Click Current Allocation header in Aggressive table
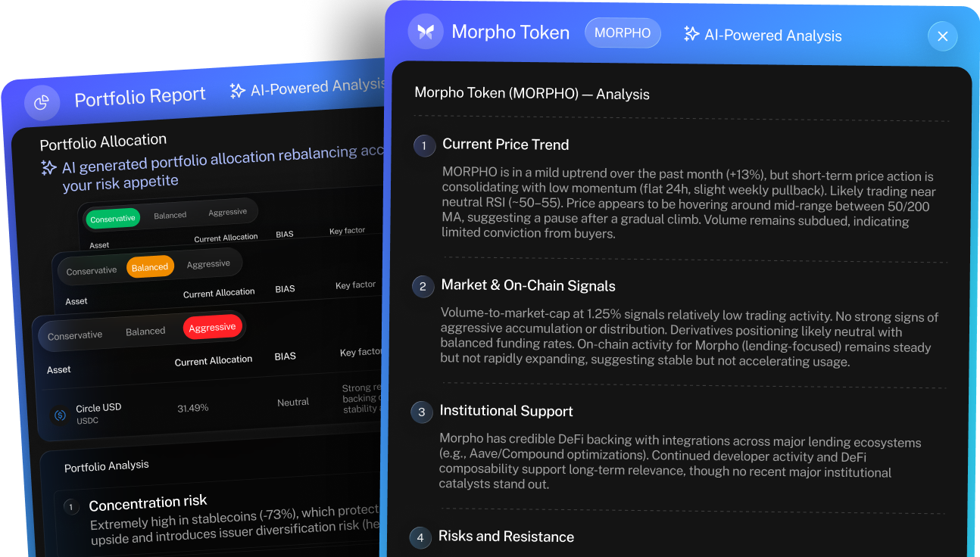Viewport: 980px width, 557px height. pyautogui.click(x=214, y=361)
